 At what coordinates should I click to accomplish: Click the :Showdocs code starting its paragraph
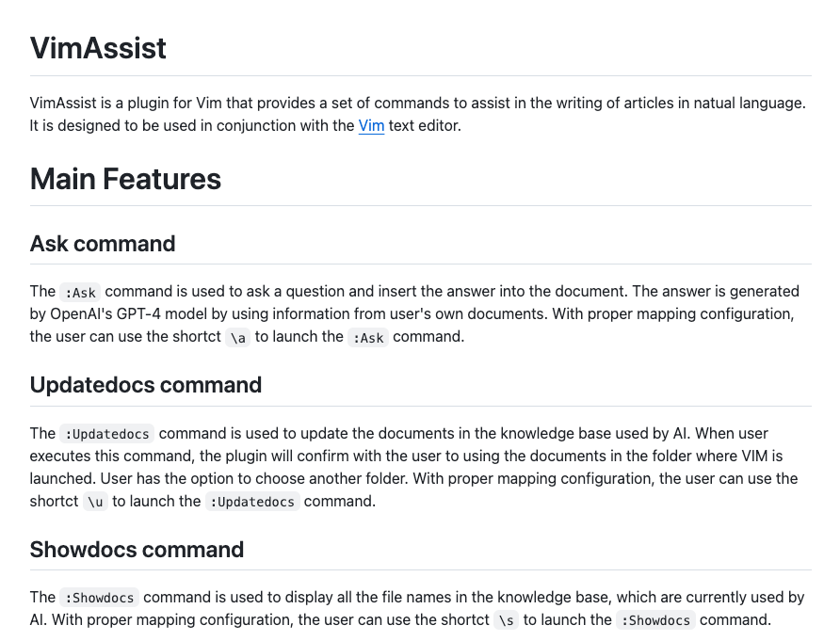pyautogui.click(x=99, y=598)
